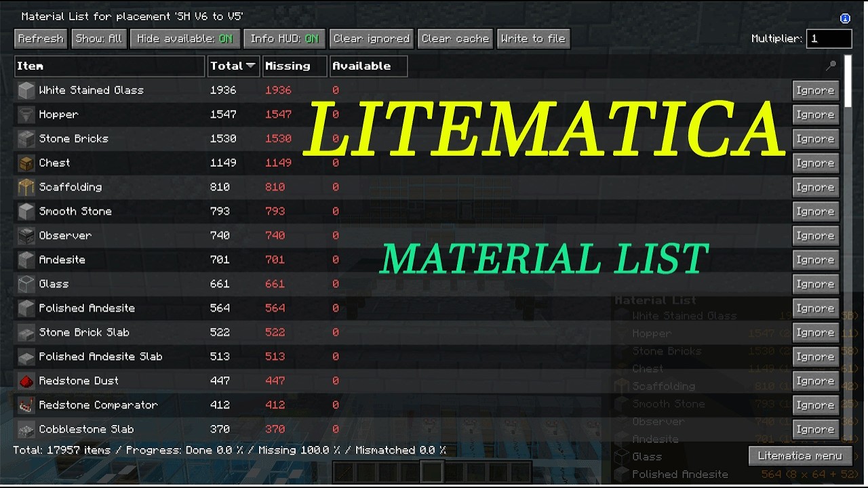
Task: Ignore the Stone Brick Slab row
Action: (x=816, y=333)
